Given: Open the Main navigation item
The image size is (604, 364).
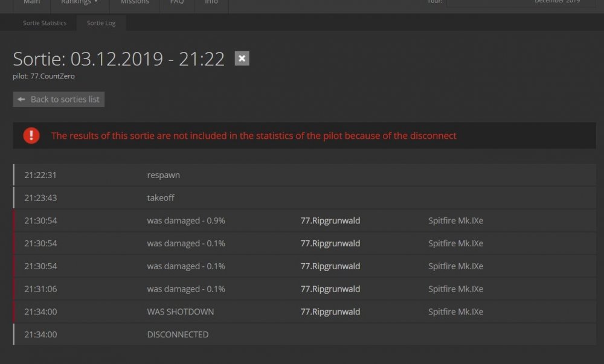Looking at the screenshot, I should point(32,2).
